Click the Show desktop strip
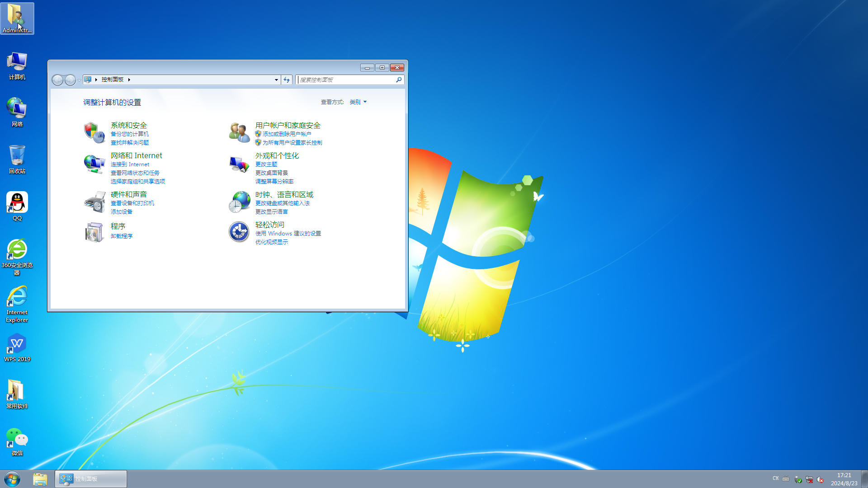 pyautogui.click(x=864, y=479)
